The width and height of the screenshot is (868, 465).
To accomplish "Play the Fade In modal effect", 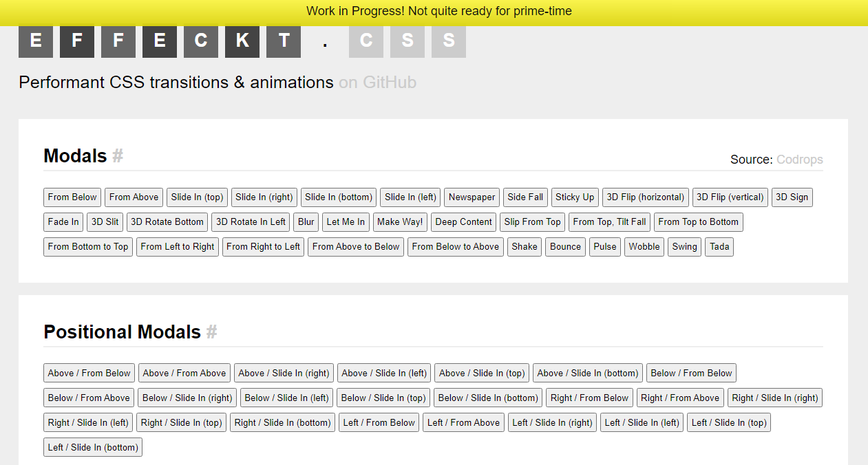I will [x=63, y=221].
